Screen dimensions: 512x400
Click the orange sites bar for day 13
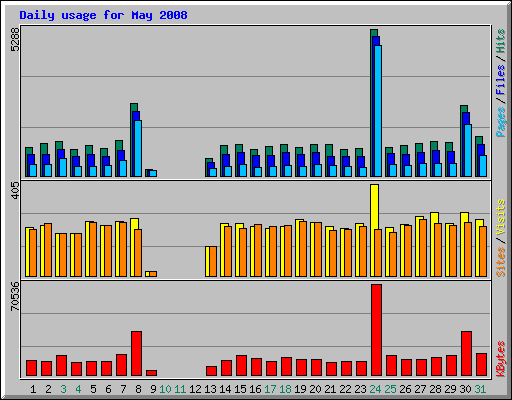(x=213, y=261)
